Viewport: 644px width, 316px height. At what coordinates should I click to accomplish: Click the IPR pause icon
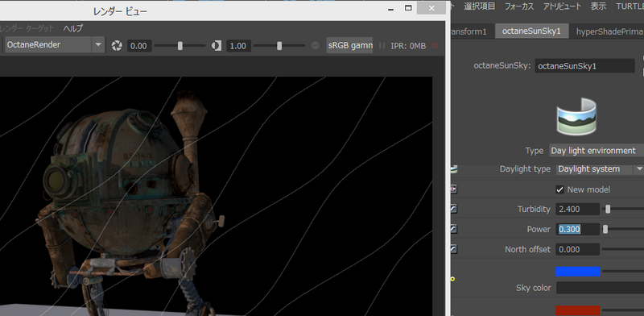point(382,46)
